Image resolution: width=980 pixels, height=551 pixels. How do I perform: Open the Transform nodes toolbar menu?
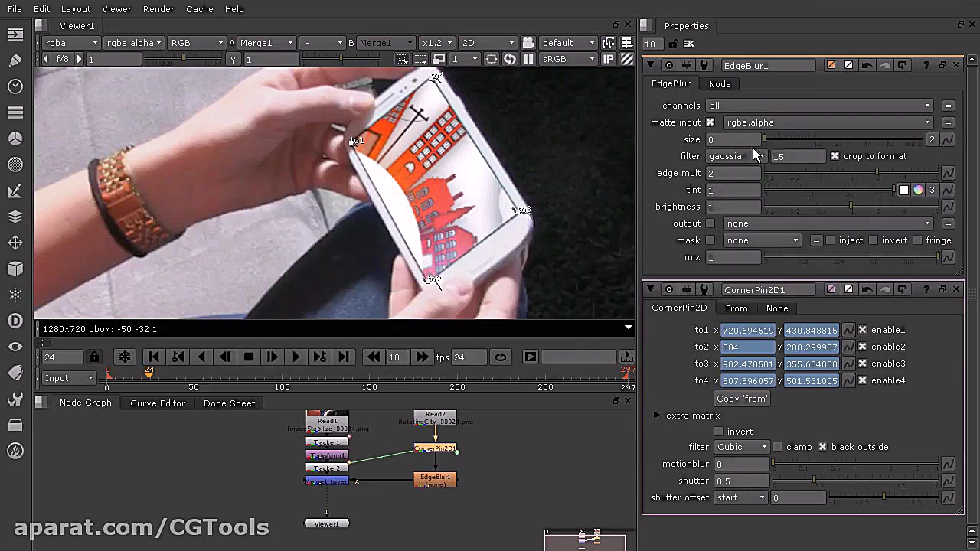point(15,243)
